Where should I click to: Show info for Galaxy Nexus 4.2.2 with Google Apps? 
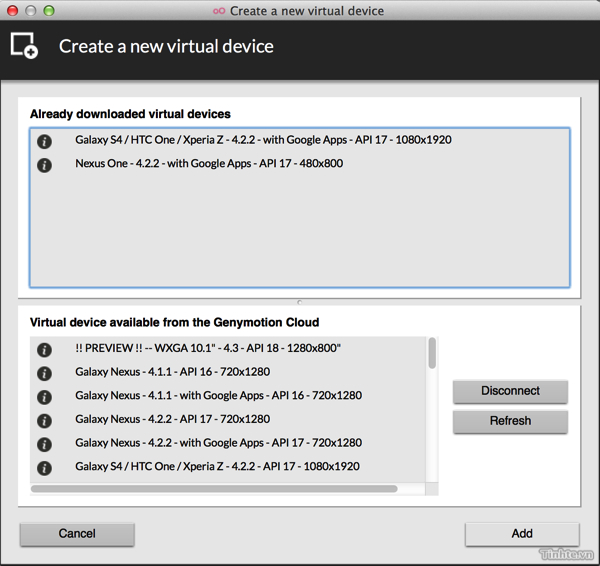click(x=44, y=444)
